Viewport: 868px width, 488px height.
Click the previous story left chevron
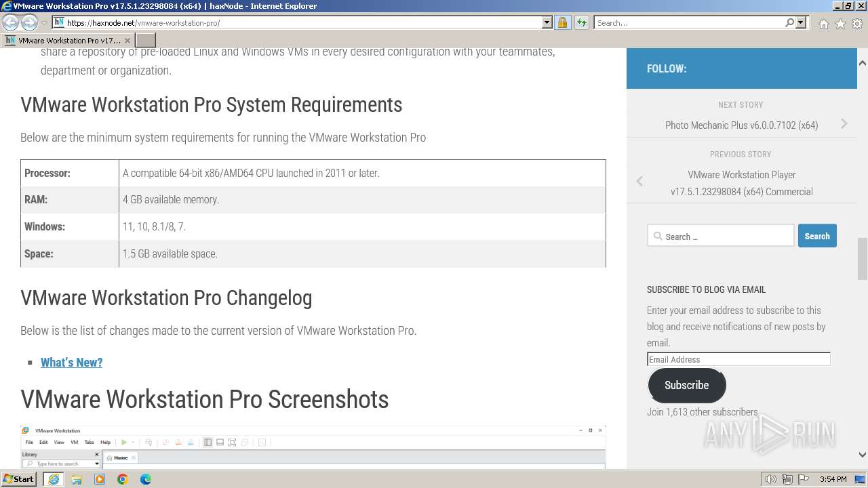pos(639,181)
